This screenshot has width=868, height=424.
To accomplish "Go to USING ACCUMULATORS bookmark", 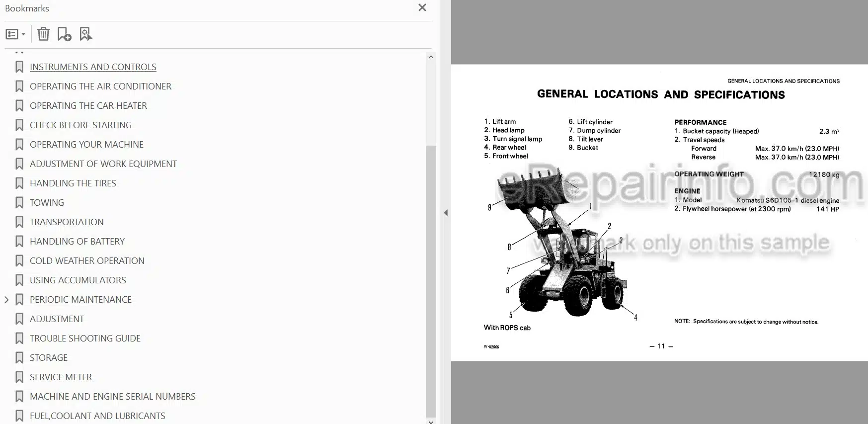I will click(78, 280).
